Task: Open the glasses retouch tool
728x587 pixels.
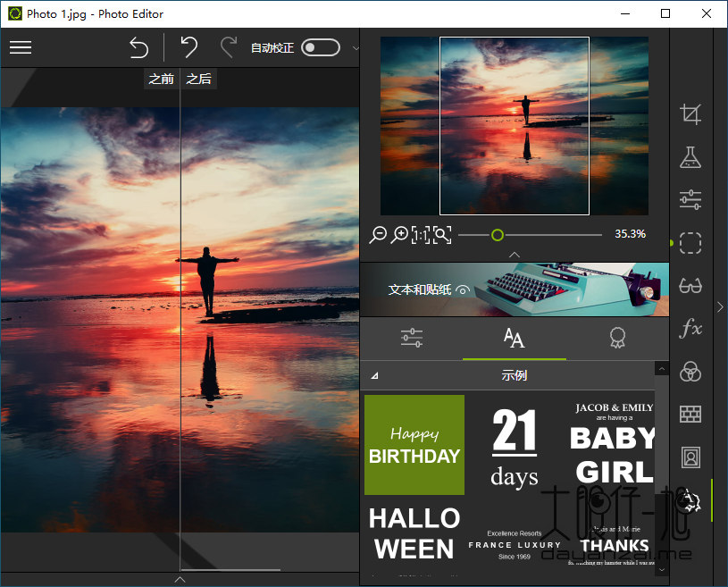Action: pyautogui.click(x=690, y=286)
